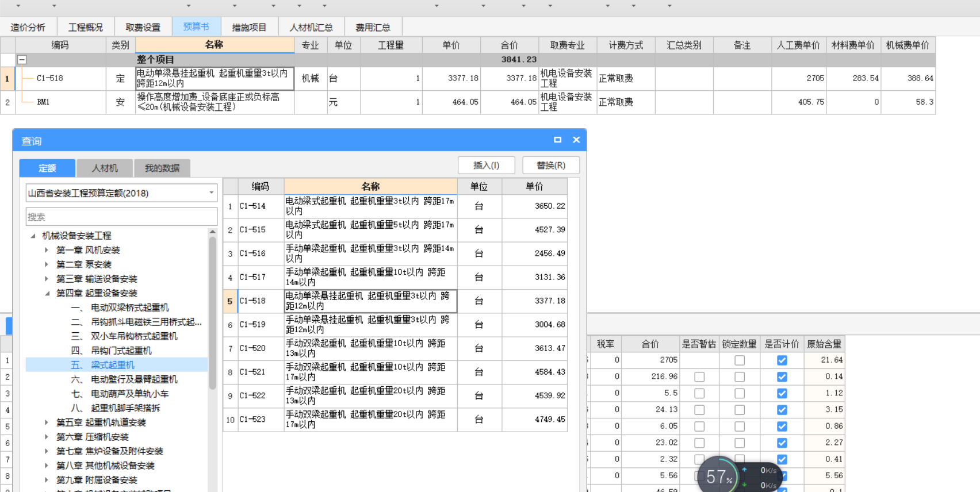Screen dimensions: 980x492
Task: Click code cell BM1 in budget table
Action: [x=60, y=102]
